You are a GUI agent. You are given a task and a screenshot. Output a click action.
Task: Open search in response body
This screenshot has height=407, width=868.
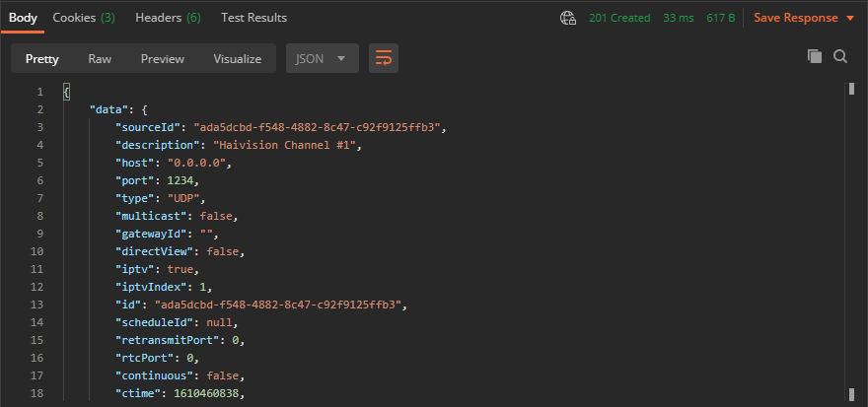840,57
